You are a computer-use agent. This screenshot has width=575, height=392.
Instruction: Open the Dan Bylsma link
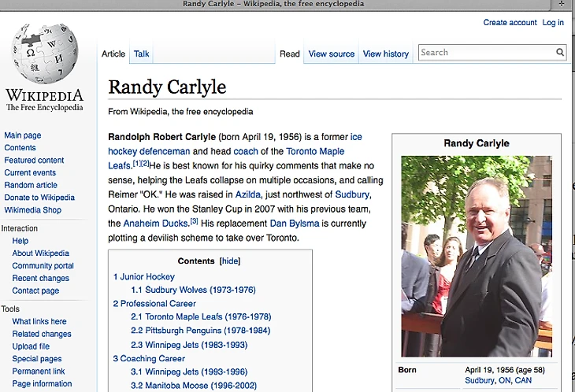click(x=295, y=224)
